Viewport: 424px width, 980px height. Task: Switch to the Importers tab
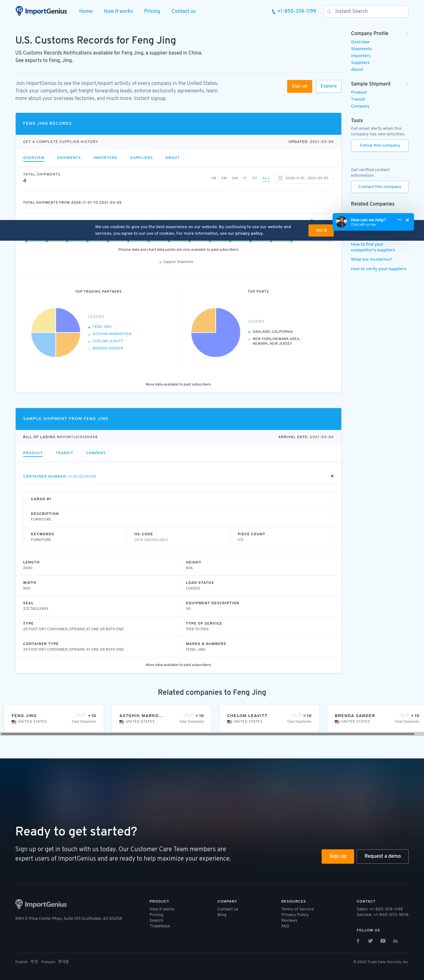click(105, 158)
